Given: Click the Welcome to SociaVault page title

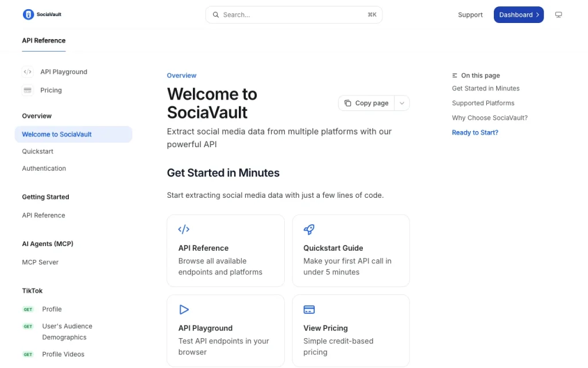Looking at the screenshot, I should (x=212, y=103).
